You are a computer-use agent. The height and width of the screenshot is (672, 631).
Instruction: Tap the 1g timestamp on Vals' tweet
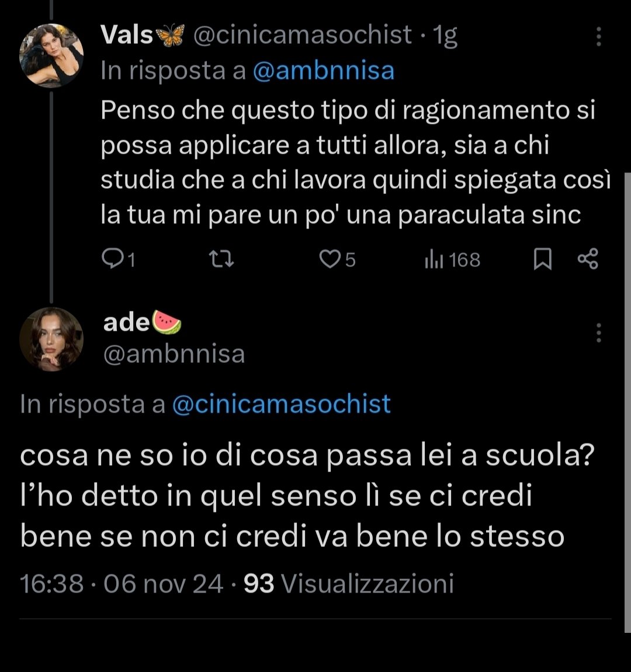(445, 36)
